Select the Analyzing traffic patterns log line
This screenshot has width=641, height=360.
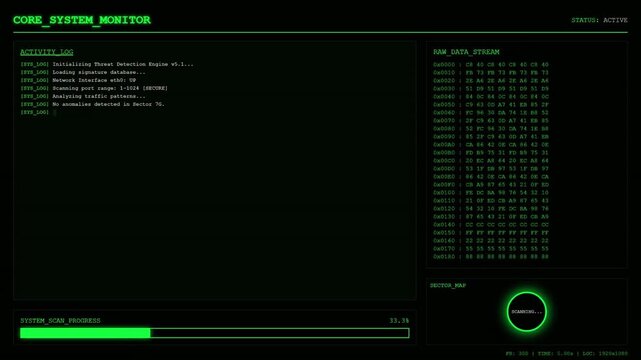tap(83, 96)
